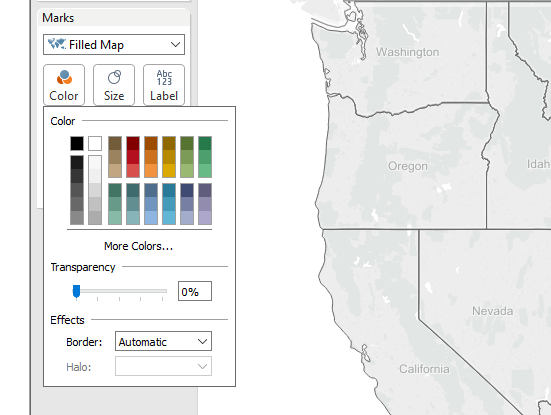The image size is (551, 415).
Task: Pick the dark green swatch in top row
Action: pyautogui.click(x=205, y=143)
